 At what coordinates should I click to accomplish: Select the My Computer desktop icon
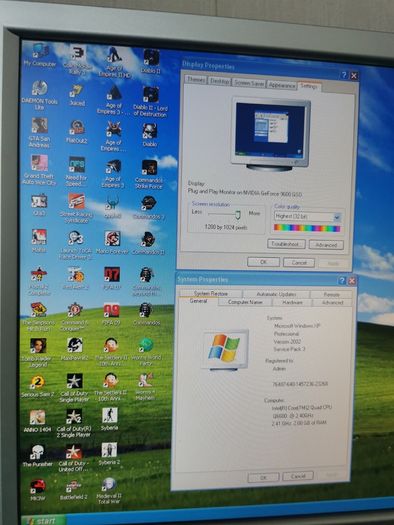coord(40,55)
